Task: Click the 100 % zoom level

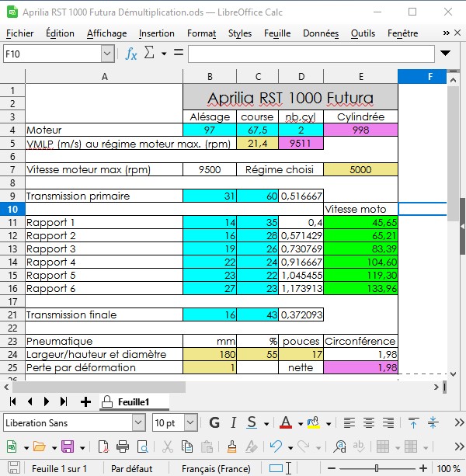Action: [448, 468]
